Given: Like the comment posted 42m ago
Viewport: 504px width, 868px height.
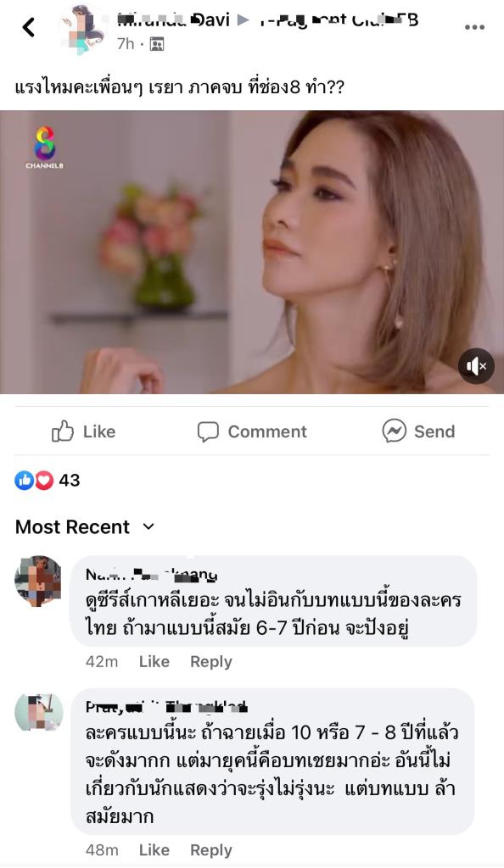Looking at the screenshot, I should [x=154, y=661].
